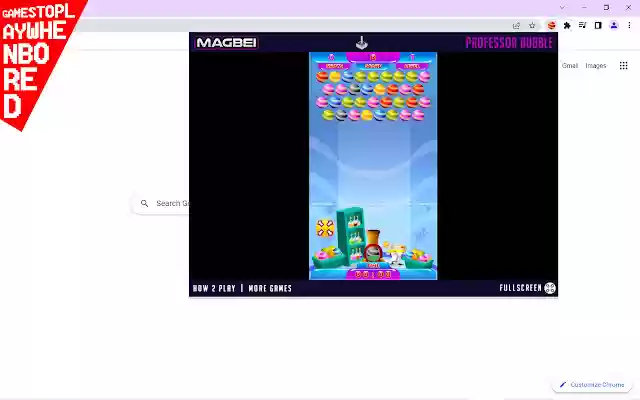Open the Chrome profile avatar menu
The image size is (640, 400).
[x=613, y=25]
